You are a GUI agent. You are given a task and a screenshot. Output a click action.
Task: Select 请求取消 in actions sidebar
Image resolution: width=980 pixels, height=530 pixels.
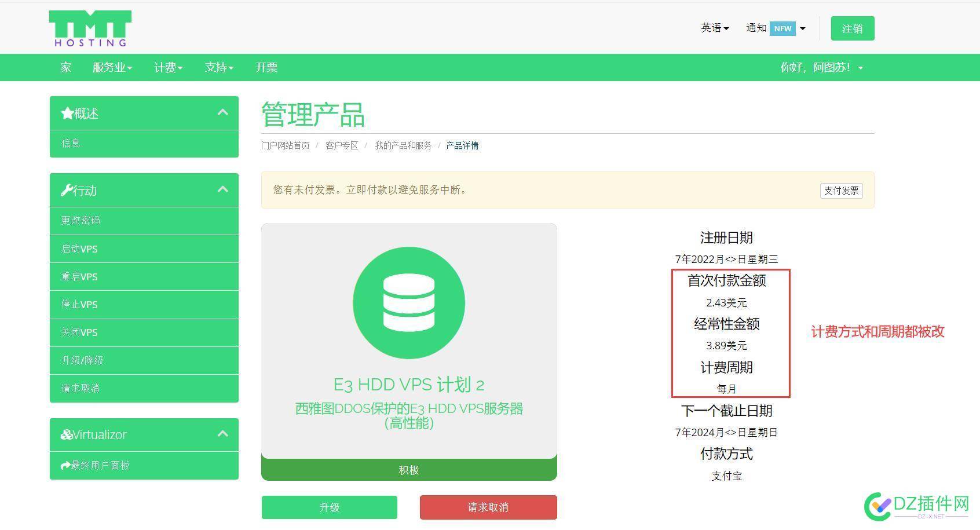144,388
